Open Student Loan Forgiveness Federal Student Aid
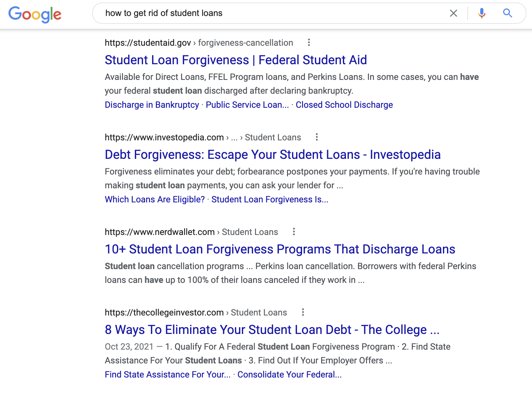Screen dimensions: 532x396 point(236,60)
